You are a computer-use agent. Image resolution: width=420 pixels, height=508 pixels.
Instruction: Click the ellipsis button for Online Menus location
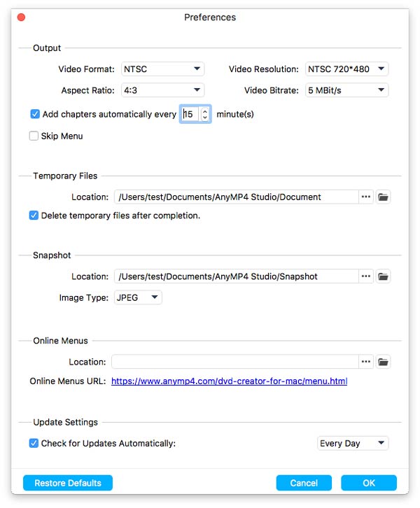point(366,362)
